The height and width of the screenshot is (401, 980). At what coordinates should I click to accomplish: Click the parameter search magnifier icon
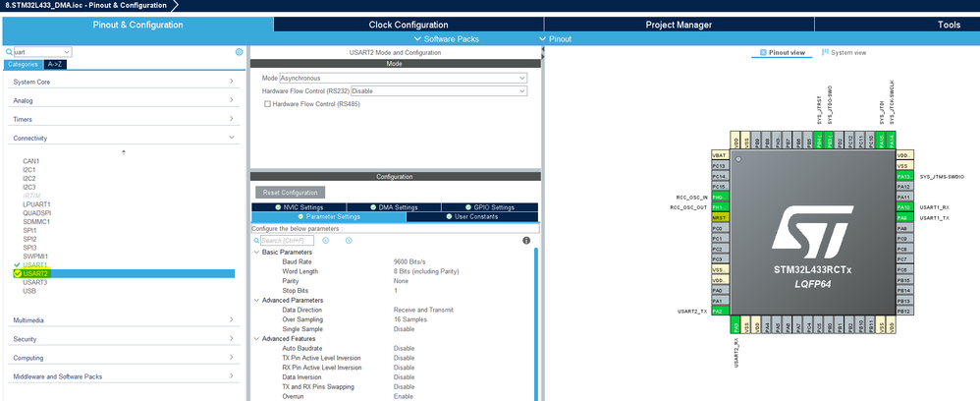click(x=256, y=240)
